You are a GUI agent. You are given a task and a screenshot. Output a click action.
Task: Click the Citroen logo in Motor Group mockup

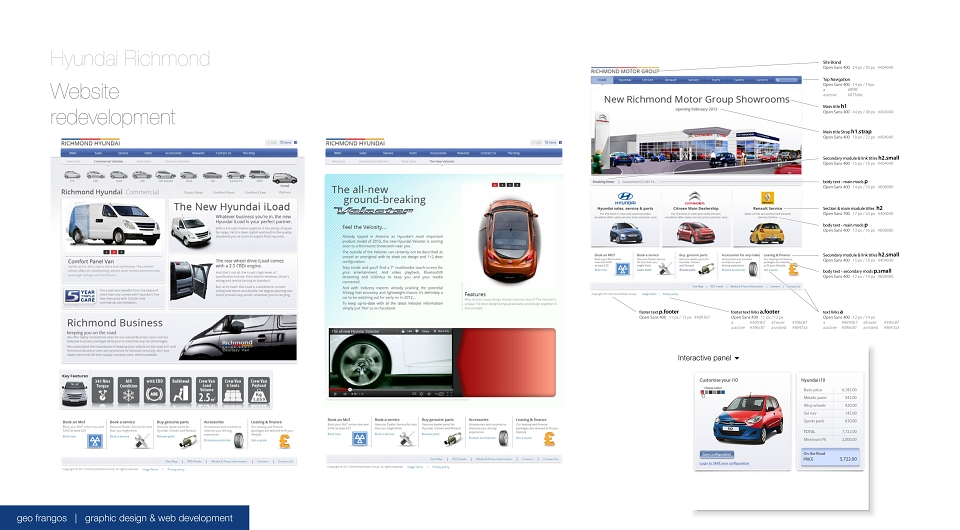(695, 198)
